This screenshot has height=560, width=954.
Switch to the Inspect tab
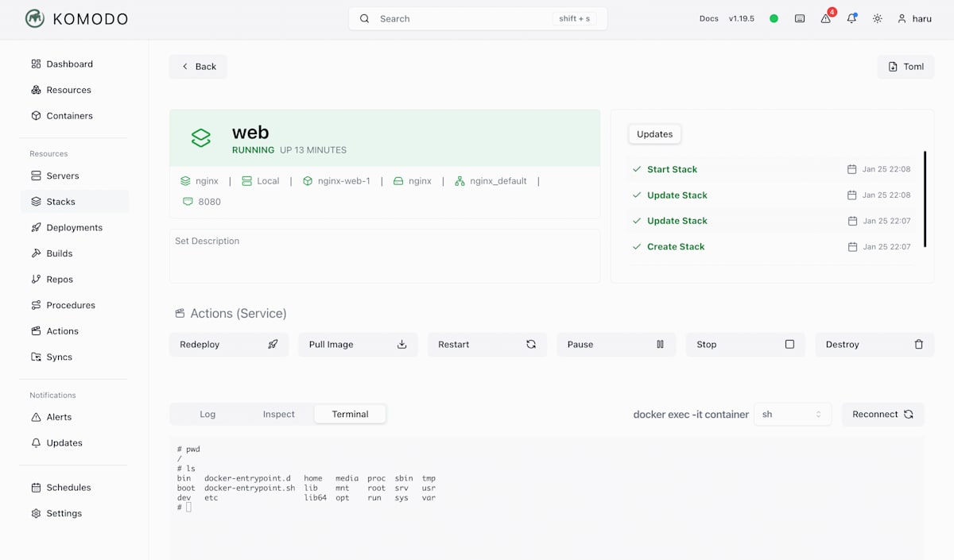(x=278, y=414)
